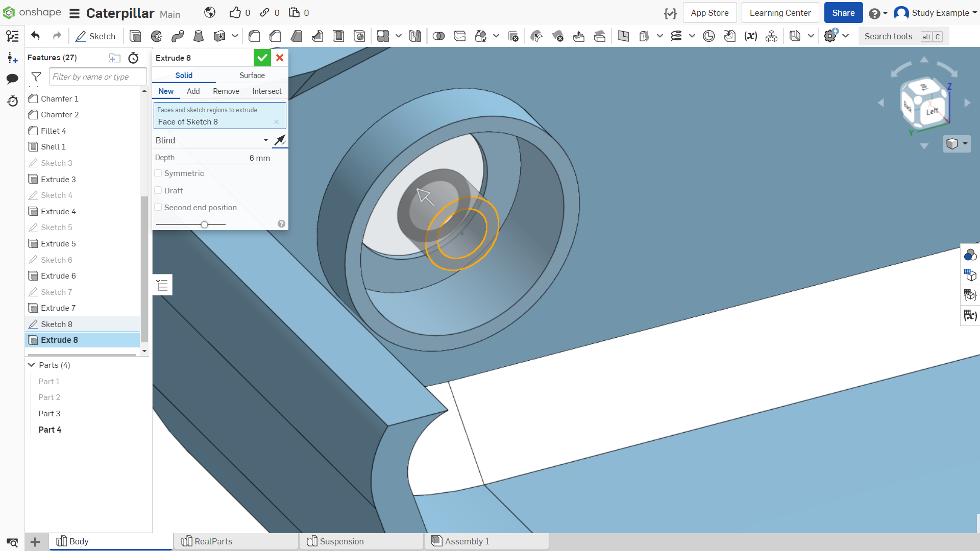Expand the pattern tools dropdown arrow
Viewport: 980px width, 551px height.
pos(399,36)
